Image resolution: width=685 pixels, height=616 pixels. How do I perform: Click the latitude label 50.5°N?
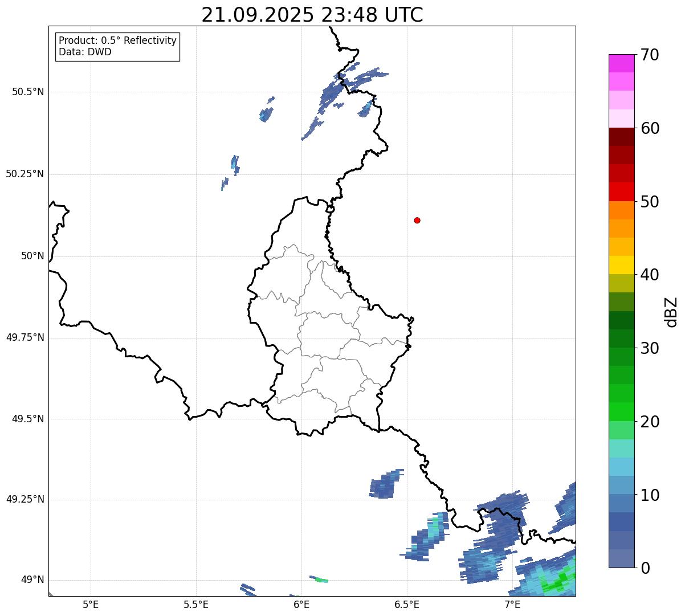[28, 92]
